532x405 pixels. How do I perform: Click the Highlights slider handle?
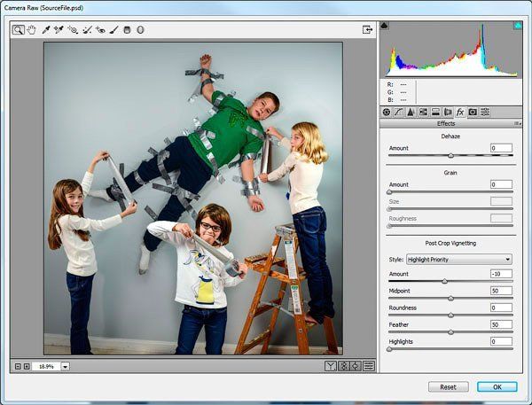coord(389,349)
